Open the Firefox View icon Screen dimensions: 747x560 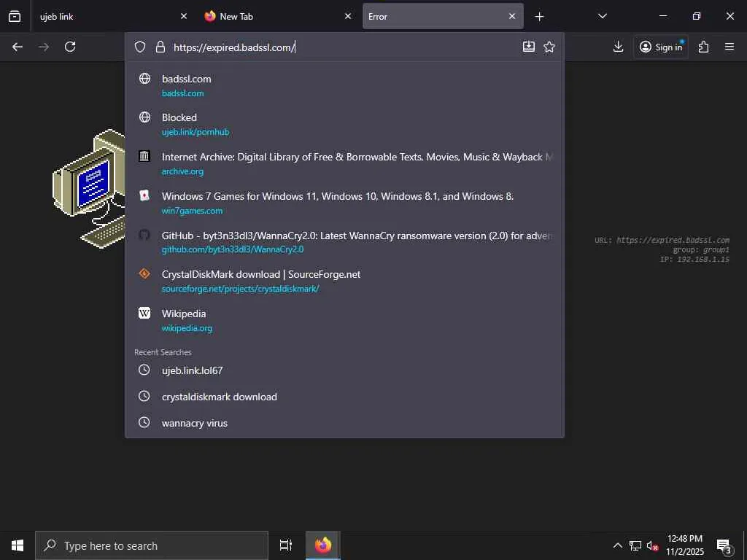[x=15, y=16]
